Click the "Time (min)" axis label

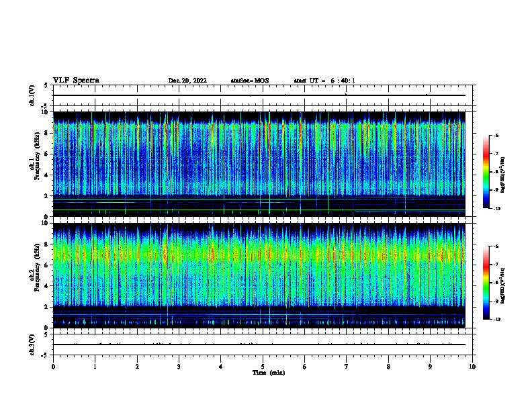[x=269, y=373]
